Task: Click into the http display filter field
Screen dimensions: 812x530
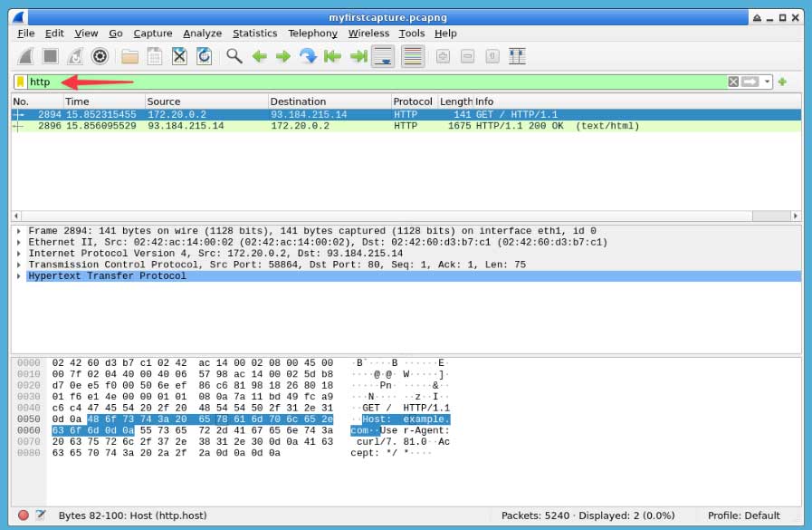Action: [x=378, y=82]
